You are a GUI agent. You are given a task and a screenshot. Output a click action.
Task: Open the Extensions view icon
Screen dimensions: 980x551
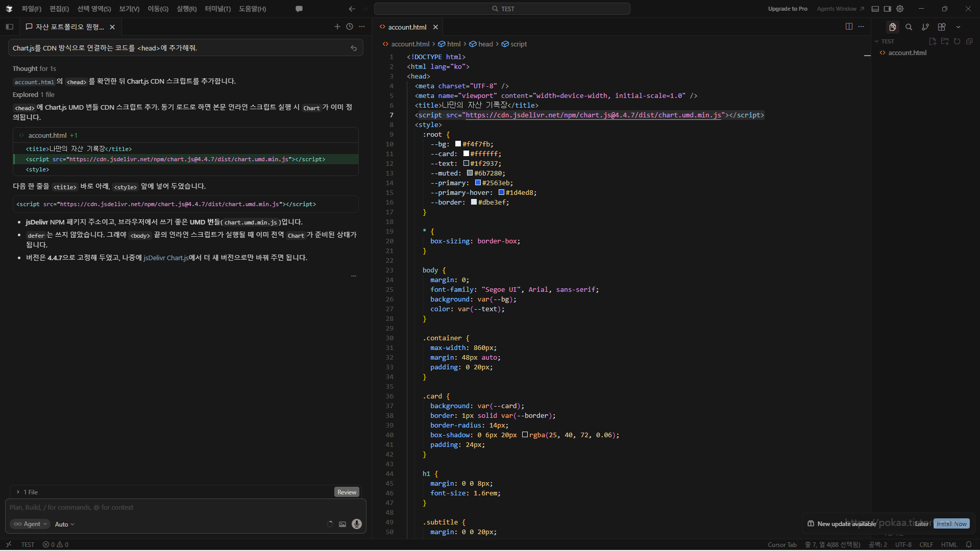(942, 27)
